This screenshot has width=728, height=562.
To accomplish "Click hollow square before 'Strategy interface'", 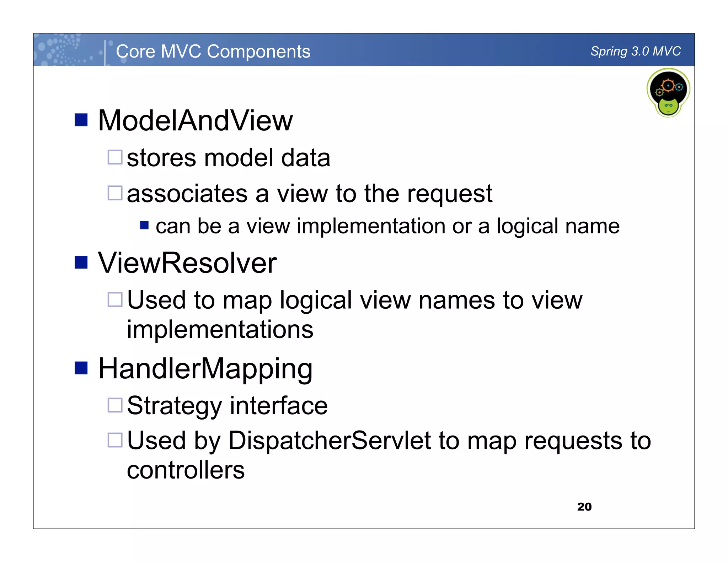I will point(115,405).
